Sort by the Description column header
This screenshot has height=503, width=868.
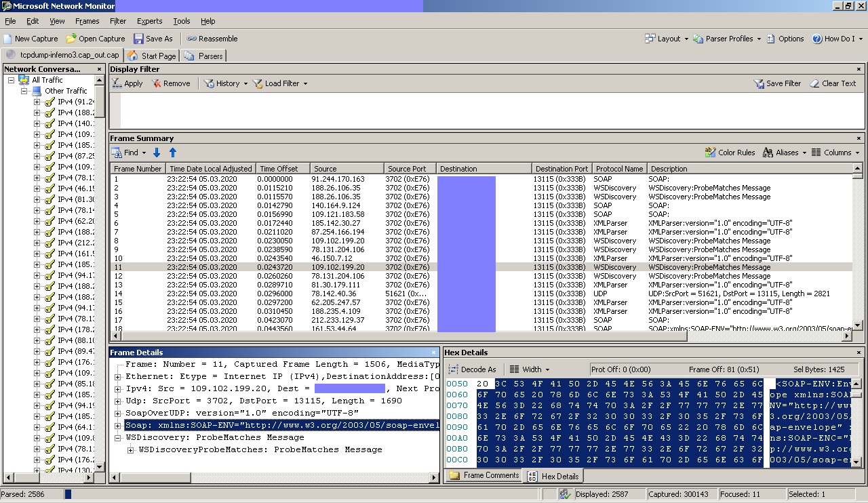749,169
